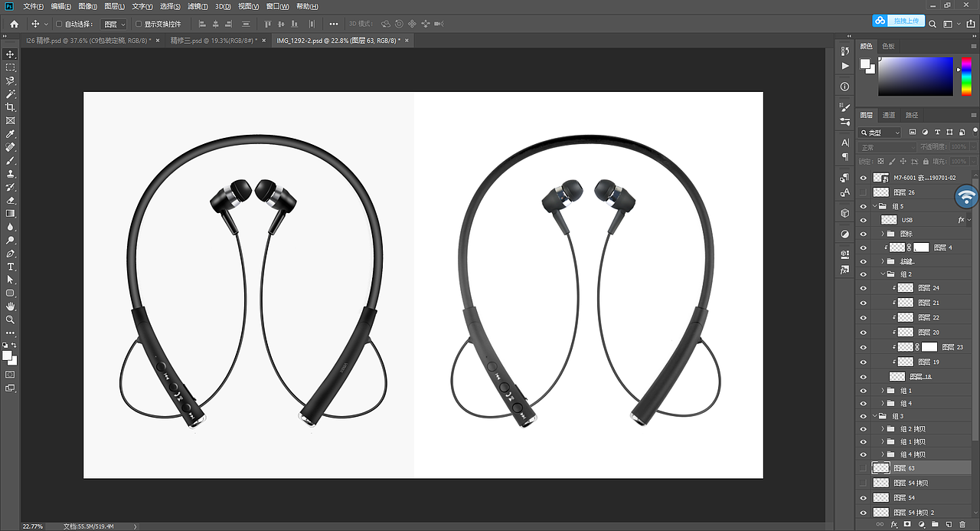This screenshot has height=531, width=980.
Task: Expand the 组 1 group
Action: pos(883,391)
